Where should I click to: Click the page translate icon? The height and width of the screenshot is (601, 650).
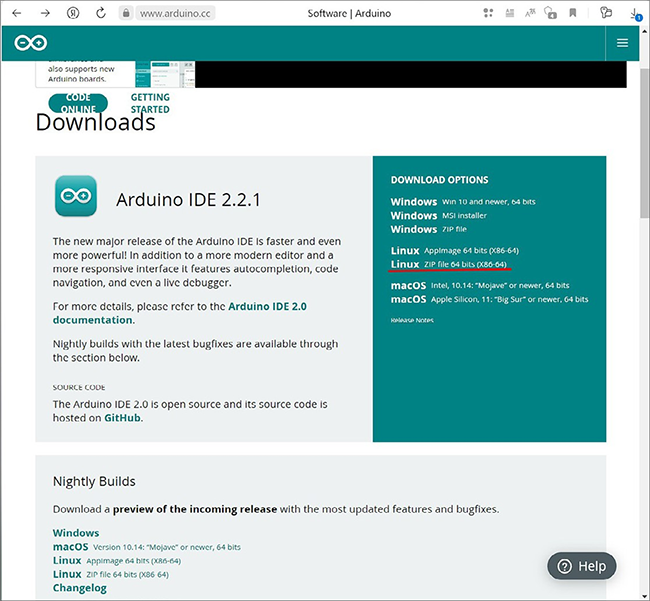click(x=530, y=13)
